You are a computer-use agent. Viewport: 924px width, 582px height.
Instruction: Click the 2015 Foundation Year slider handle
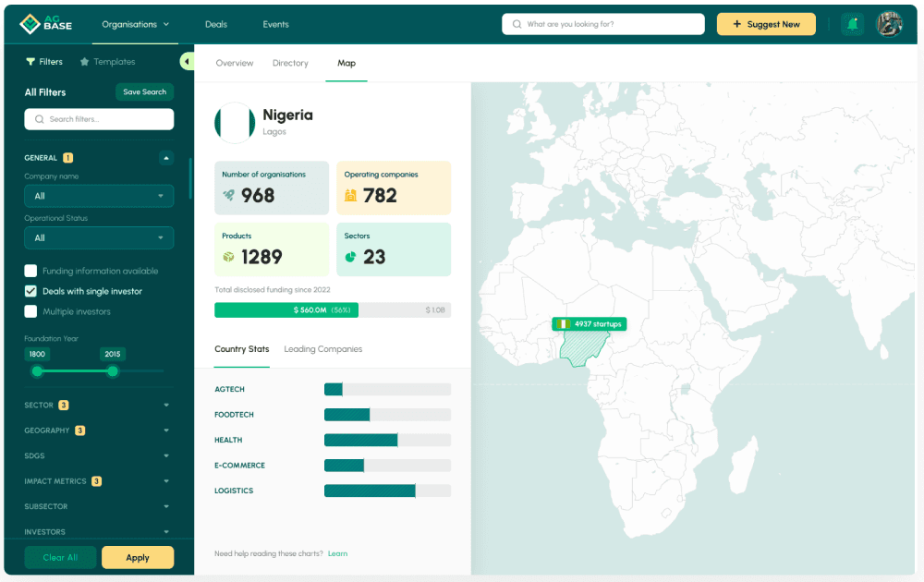click(x=113, y=371)
